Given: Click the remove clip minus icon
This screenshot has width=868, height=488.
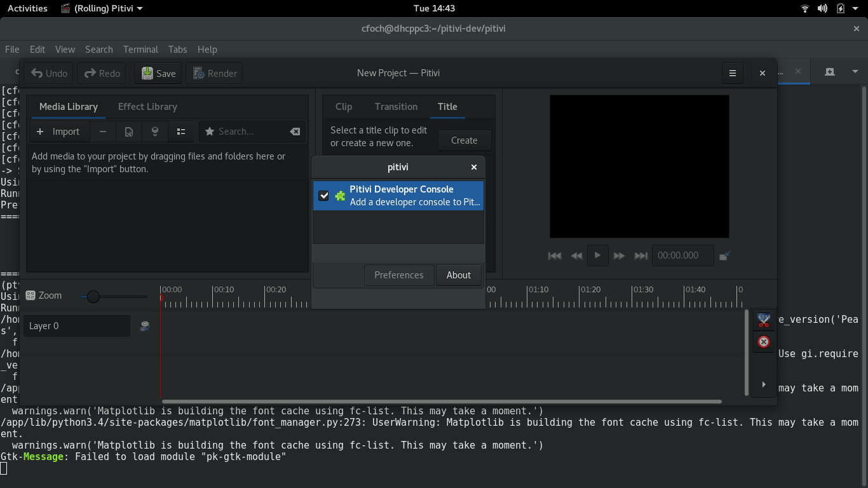Looking at the screenshot, I should [x=102, y=132].
